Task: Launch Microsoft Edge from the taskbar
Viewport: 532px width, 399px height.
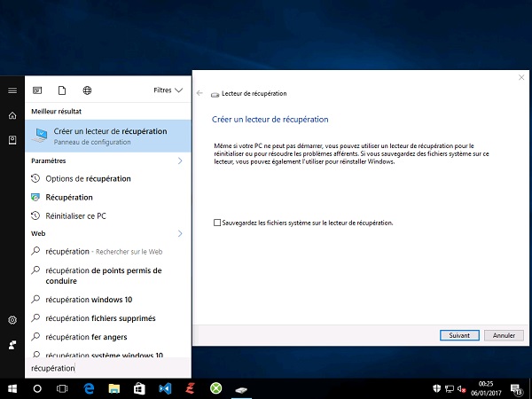Action: tap(89, 388)
